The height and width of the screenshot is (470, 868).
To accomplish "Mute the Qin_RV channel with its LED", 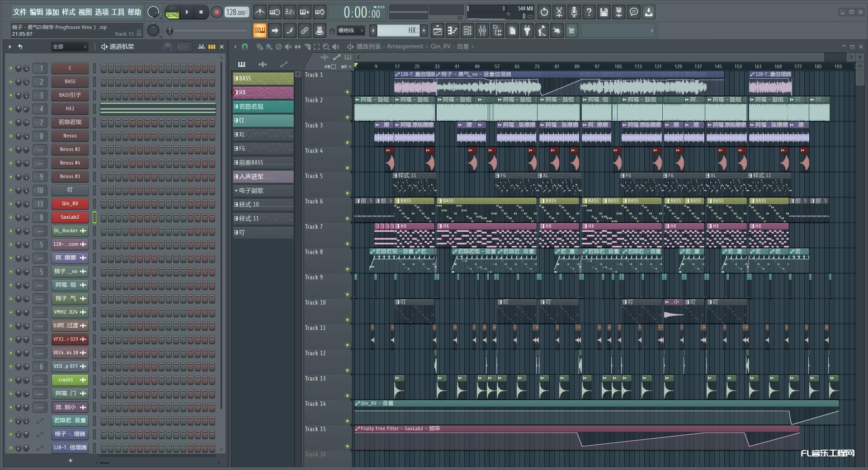I will pos(11,204).
